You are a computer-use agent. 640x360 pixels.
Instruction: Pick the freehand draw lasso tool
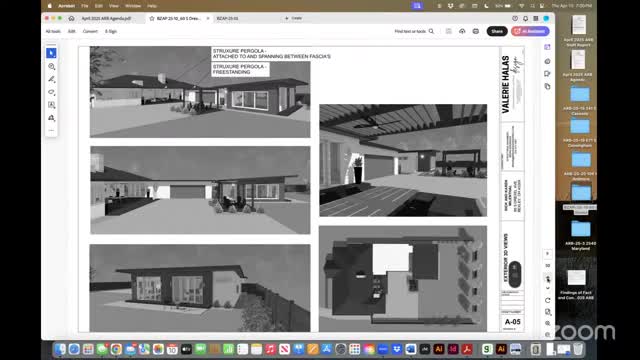click(x=51, y=92)
